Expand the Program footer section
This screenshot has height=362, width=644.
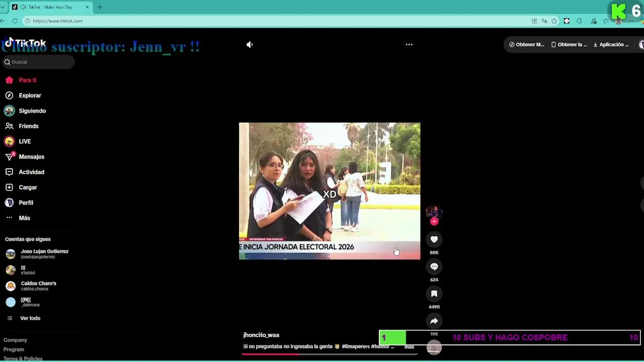[x=14, y=349]
